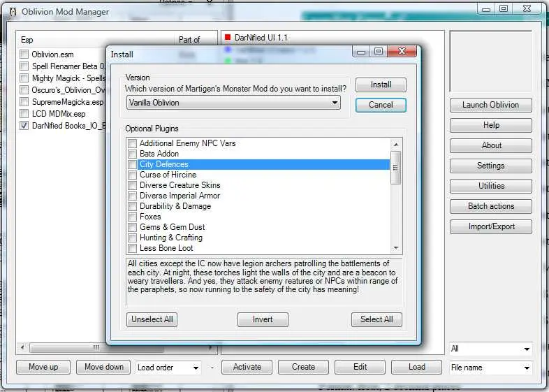Click the esp list horizontal scrollbar thumb
Screen dimensions: 549x392
click(96, 348)
